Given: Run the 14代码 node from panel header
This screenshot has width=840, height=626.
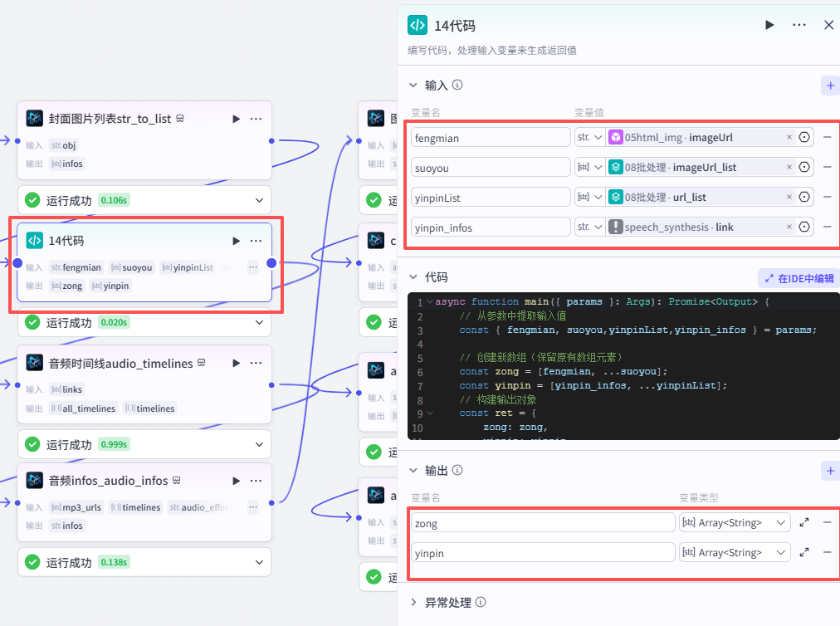Looking at the screenshot, I should coord(769,25).
